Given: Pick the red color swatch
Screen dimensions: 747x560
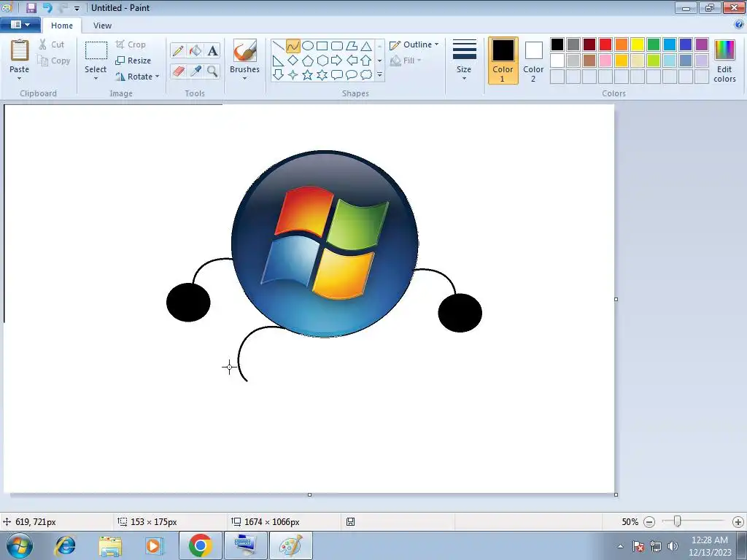Looking at the screenshot, I should 605,44.
